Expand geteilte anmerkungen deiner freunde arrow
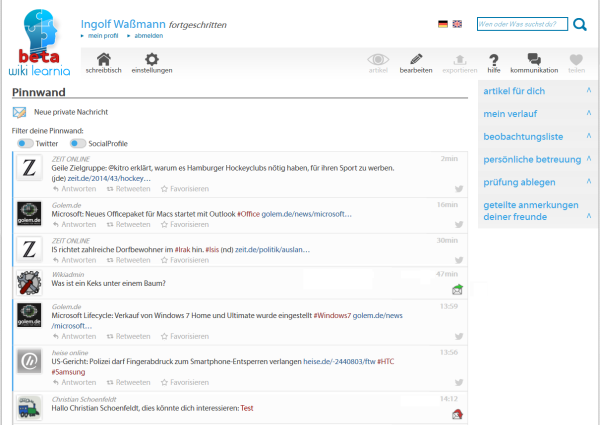Viewport: 600px width, 425px height. (589, 216)
